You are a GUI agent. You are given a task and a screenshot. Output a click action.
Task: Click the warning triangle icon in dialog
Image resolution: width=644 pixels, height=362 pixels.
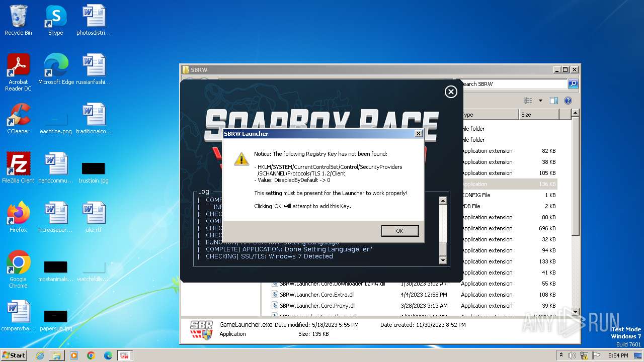click(x=242, y=159)
